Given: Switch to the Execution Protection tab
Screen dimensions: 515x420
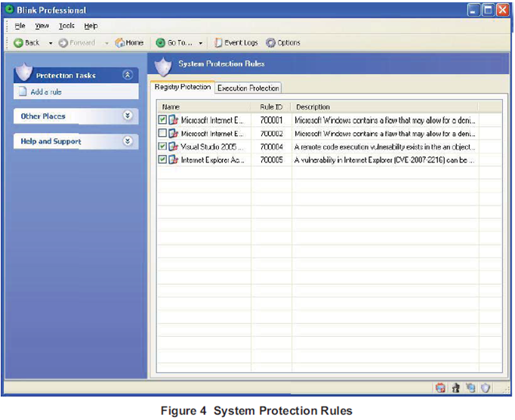Looking at the screenshot, I should pos(248,88).
